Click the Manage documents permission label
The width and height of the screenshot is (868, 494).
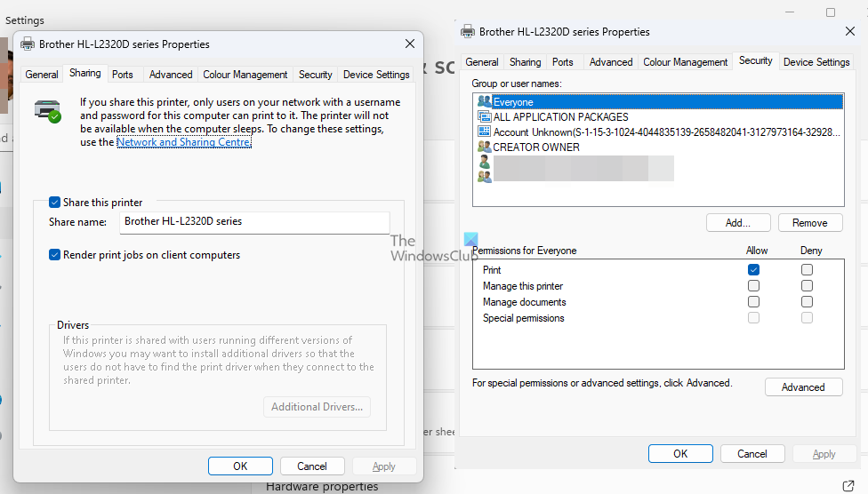(524, 302)
